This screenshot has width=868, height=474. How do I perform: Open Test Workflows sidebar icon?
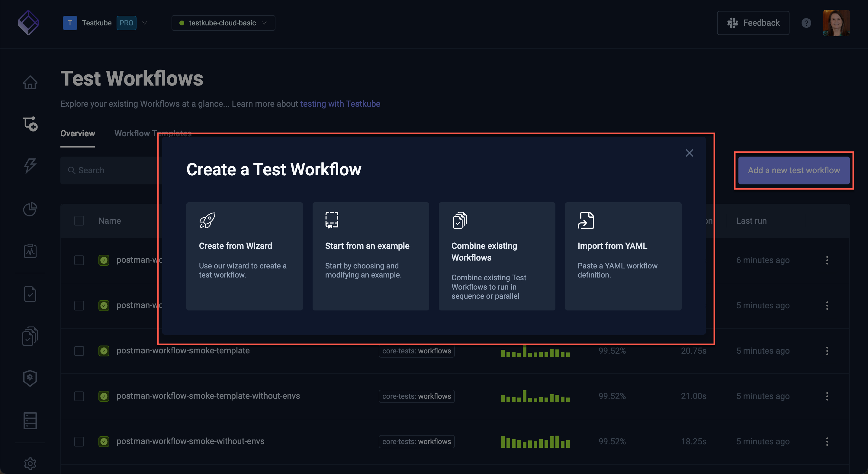coord(30,124)
